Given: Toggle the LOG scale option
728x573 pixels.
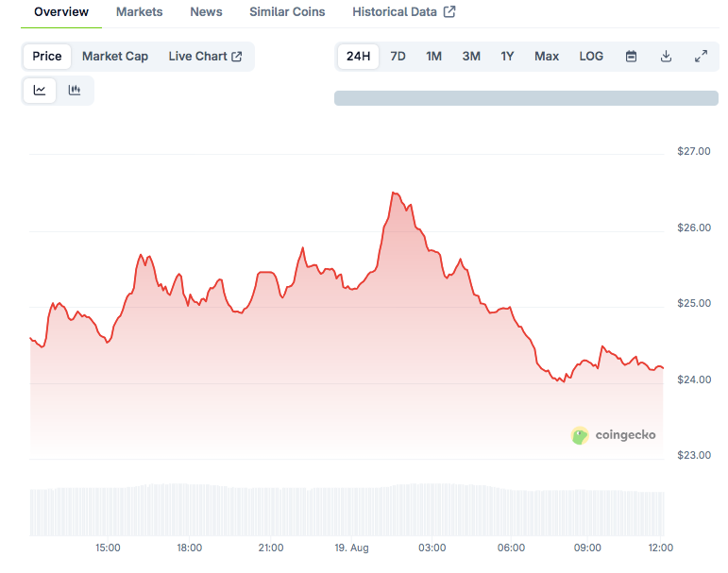Looking at the screenshot, I should coord(591,57).
